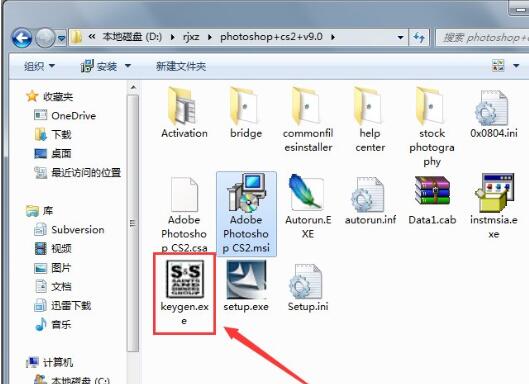
Task: Select the autorun.inf file
Action: (x=370, y=201)
